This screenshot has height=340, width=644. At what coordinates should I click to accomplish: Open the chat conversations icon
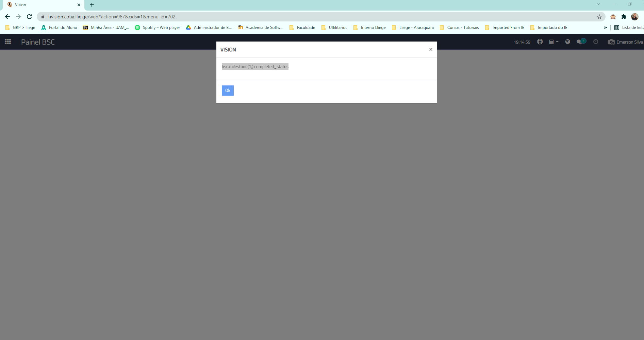pos(580,42)
